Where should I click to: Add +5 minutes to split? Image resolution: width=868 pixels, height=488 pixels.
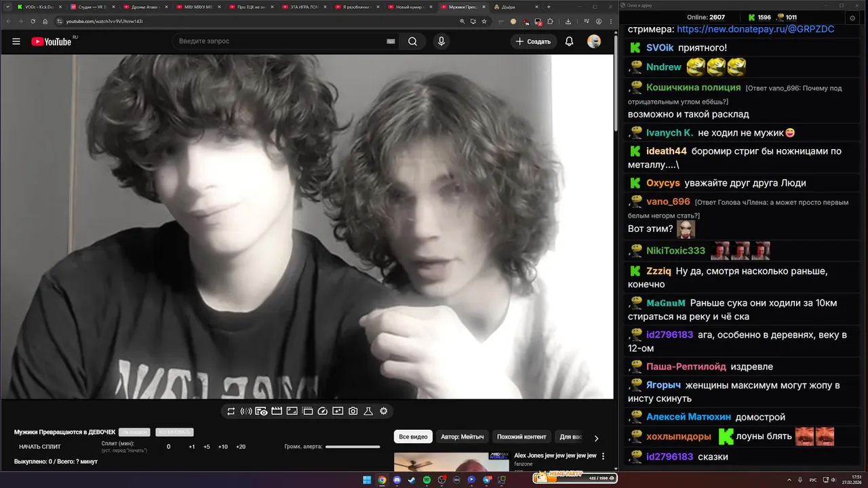point(207,447)
